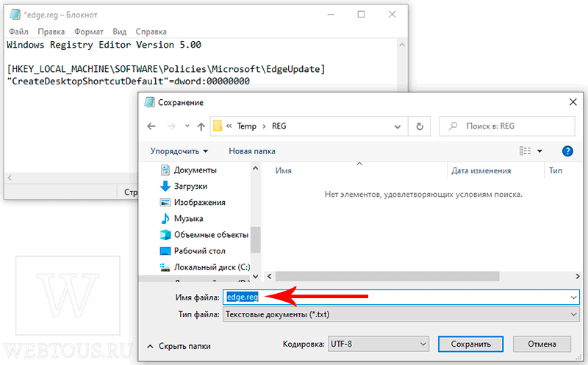Image resolution: width=588 pixels, height=365 pixels.
Task: Expand the address bar history dropdown
Action: pos(398,126)
